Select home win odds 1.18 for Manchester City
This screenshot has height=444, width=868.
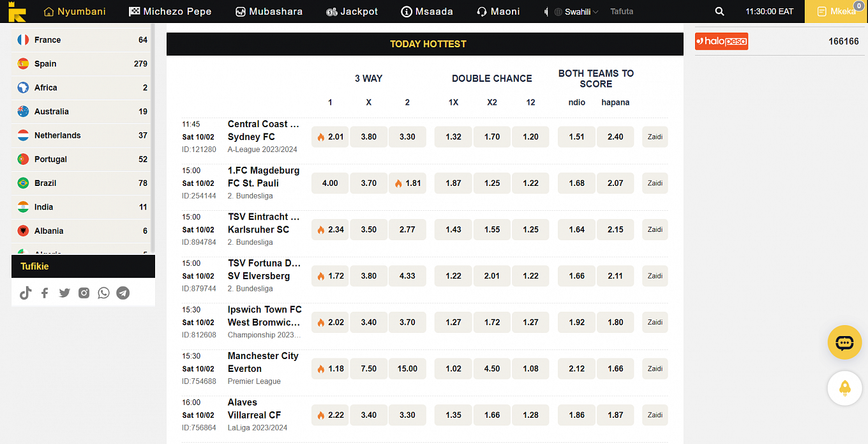(x=330, y=369)
